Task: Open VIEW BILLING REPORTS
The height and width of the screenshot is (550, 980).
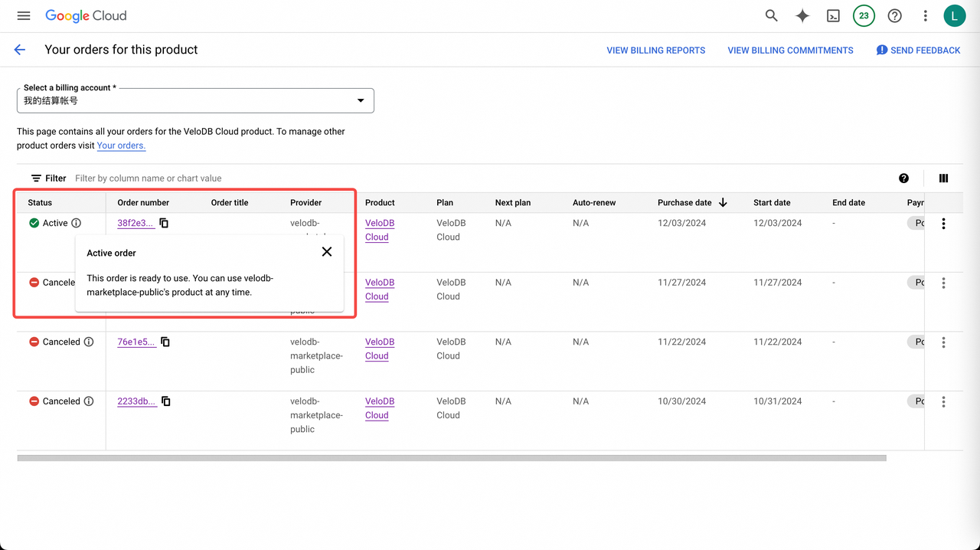Action: click(655, 50)
